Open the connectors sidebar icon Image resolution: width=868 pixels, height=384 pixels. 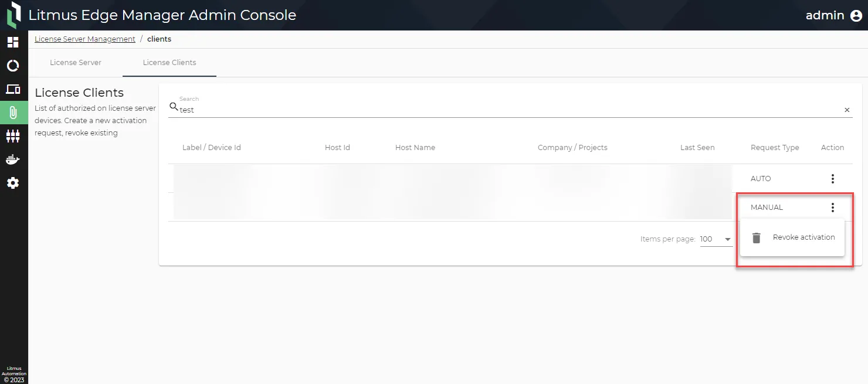coord(13,136)
